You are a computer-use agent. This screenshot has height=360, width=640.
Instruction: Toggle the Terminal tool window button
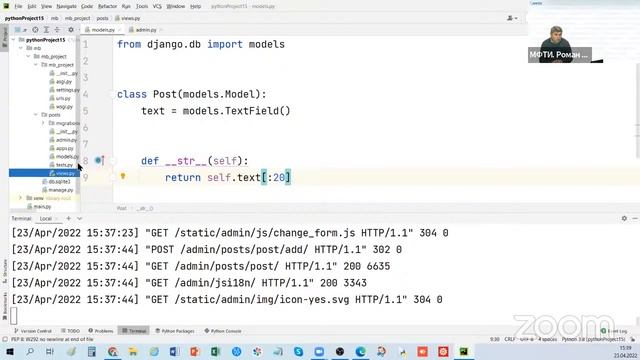pos(134,331)
